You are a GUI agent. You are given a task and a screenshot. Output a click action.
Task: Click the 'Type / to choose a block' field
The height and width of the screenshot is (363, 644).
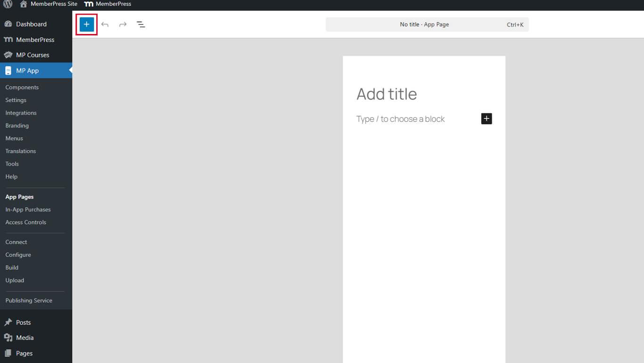(x=401, y=119)
